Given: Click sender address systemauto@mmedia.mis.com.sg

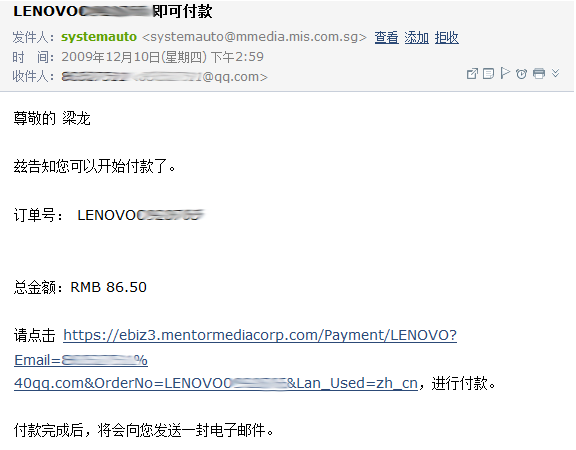Looking at the screenshot, I should click(x=254, y=37).
